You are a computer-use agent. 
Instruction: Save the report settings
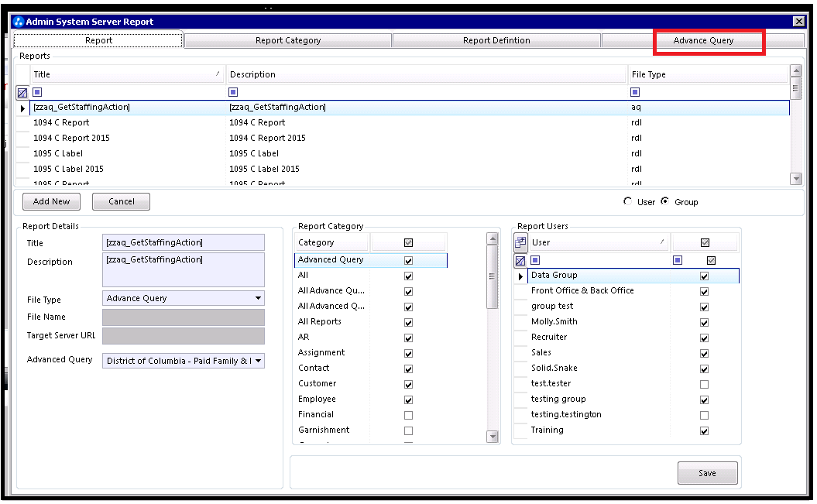pyautogui.click(x=707, y=473)
